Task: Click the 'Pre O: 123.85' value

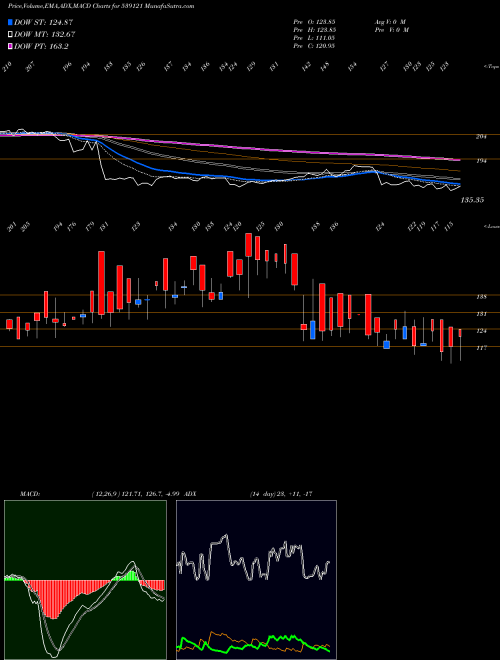Action: click(314, 21)
